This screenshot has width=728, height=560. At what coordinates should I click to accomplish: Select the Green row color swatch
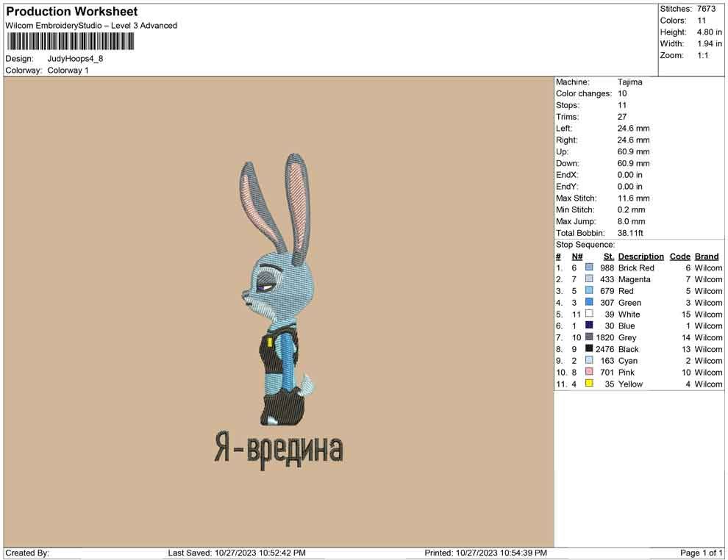tap(589, 302)
